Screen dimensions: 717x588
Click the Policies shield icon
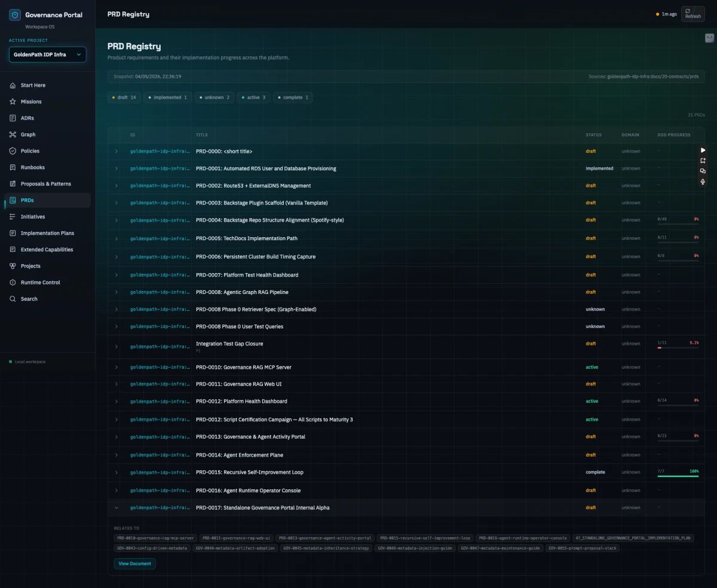point(13,151)
